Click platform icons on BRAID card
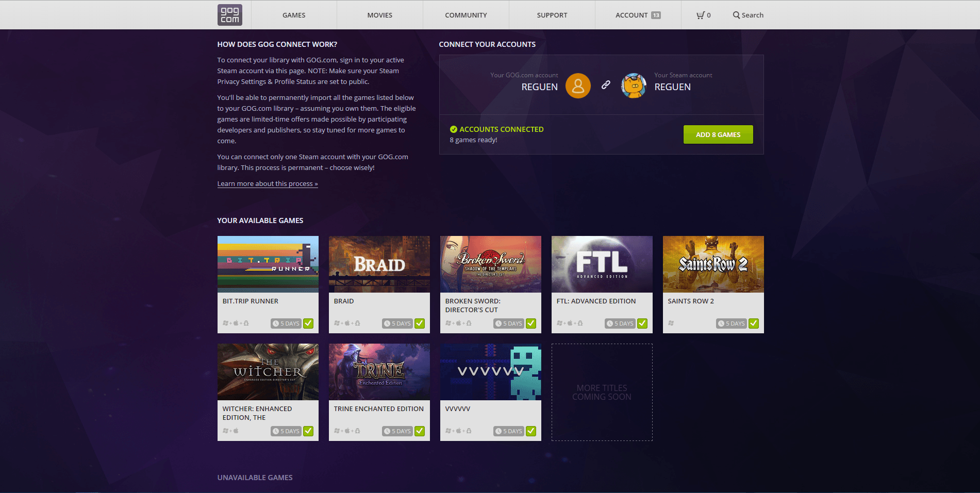This screenshot has width=980, height=493. click(x=347, y=324)
